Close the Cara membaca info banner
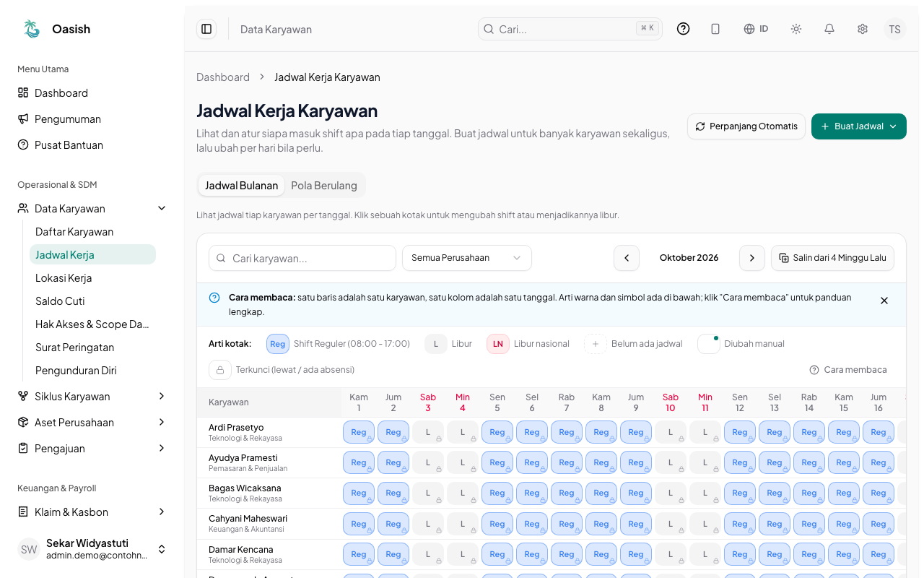The width and height of the screenshot is (924, 578). (x=884, y=301)
